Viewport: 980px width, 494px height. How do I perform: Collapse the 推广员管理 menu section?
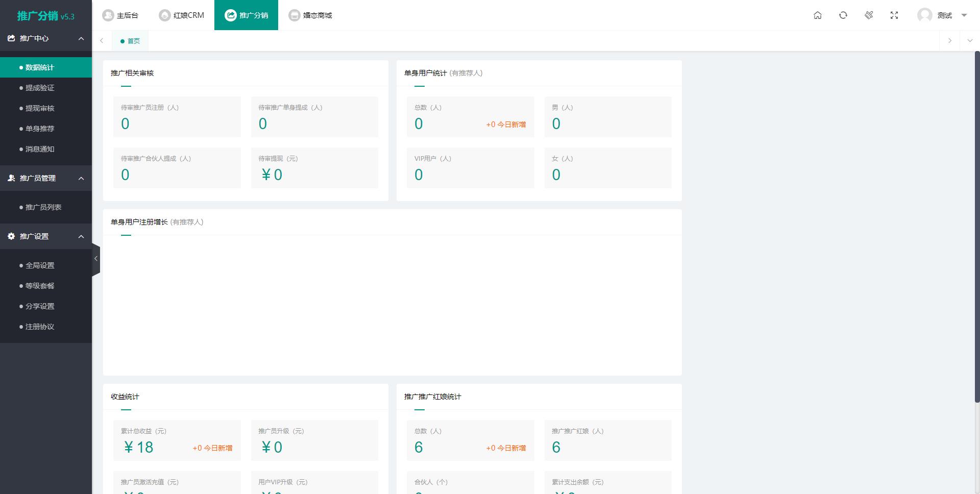[x=81, y=179]
